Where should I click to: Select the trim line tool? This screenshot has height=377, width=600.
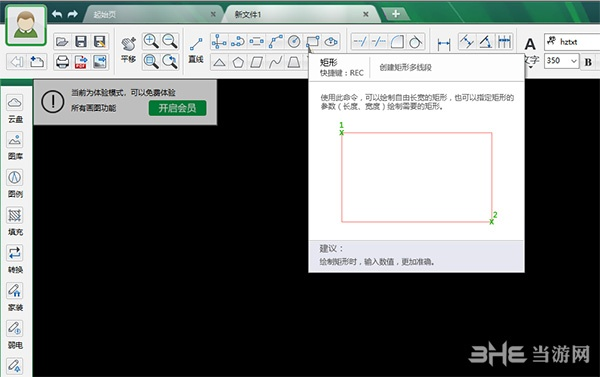[x=360, y=41]
